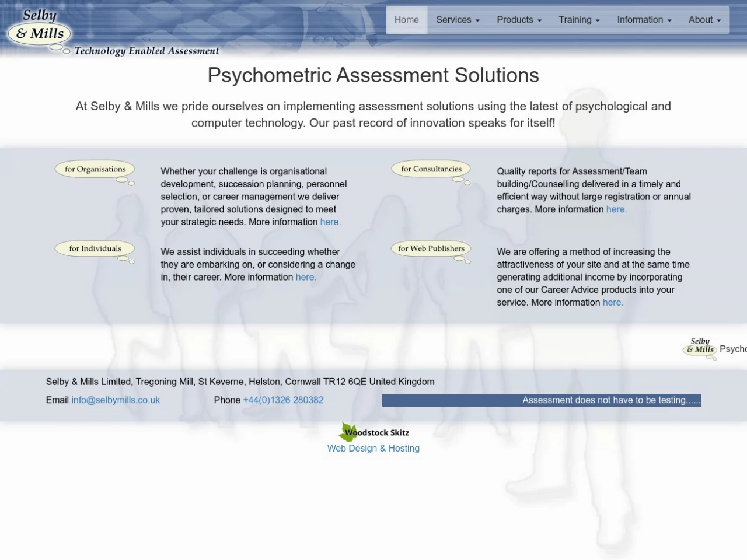Screen dimensions: 747x560
Task: Expand the Training dropdown menu
Action: [579, 20]
